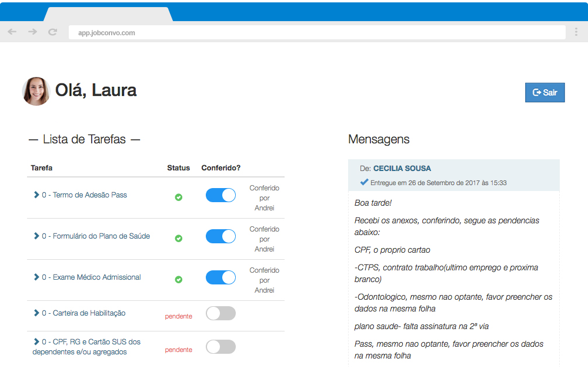Click the Conferido? column header
The height and width of the screenshot is (382, 588).
point(221,168)
